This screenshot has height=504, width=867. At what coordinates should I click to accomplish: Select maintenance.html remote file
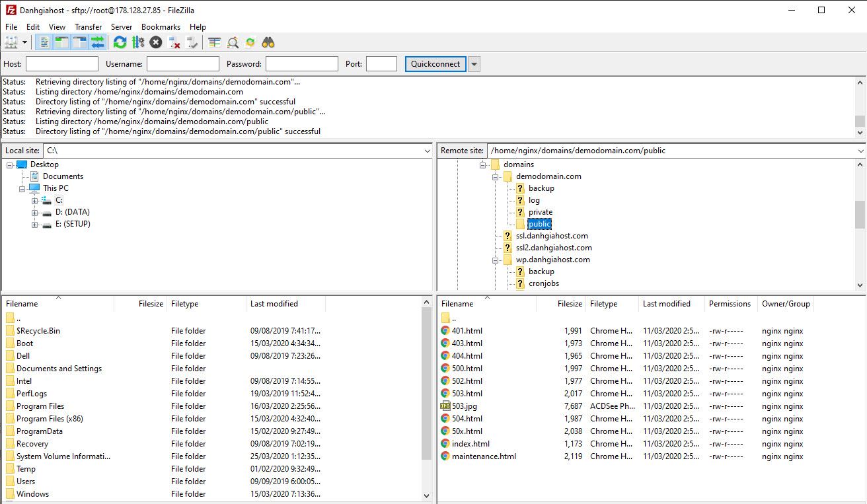coord(484,456)
